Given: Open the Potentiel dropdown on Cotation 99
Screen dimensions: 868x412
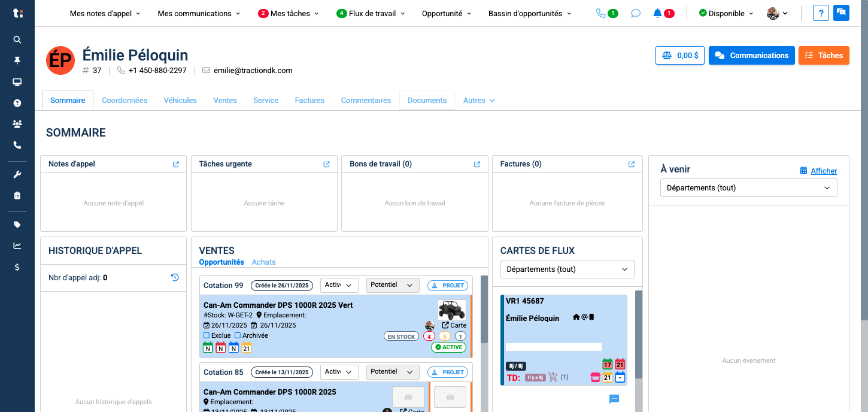Looking at the screenshot, I should tap(393, 285).
